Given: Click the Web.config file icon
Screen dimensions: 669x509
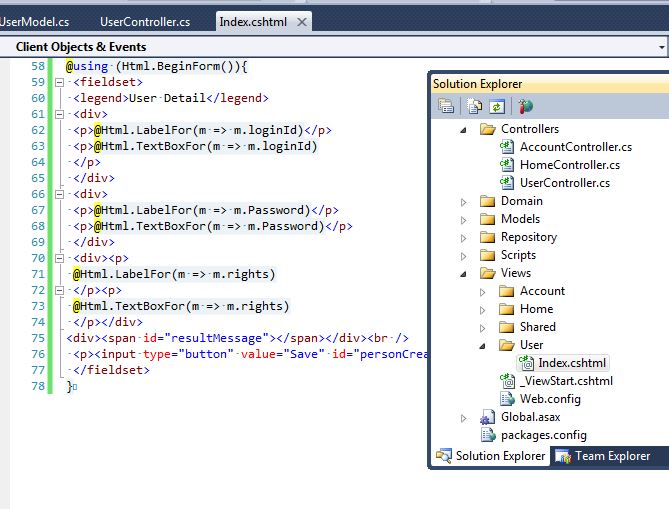Looking at the screenshot, I should pyautogui.click(x=507, y=399).
